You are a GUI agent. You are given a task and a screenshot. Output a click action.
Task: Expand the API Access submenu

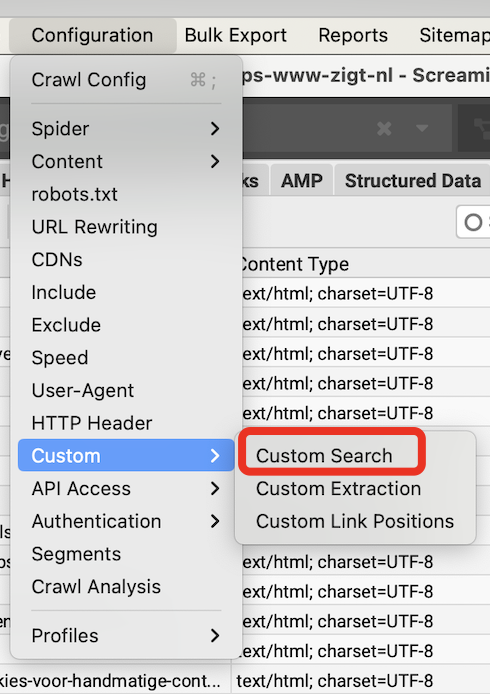tap(126, 489)
